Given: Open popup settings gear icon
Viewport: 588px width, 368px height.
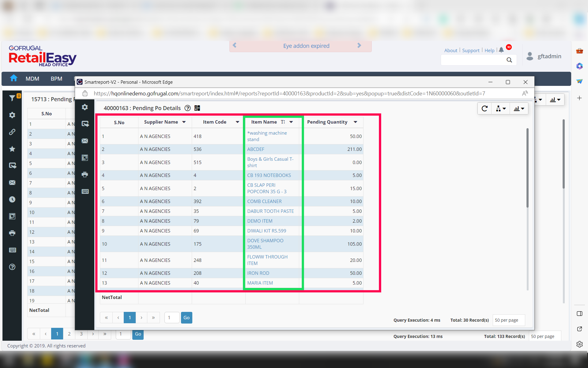Looking at the screenshot, I should [x=85, y=107].
